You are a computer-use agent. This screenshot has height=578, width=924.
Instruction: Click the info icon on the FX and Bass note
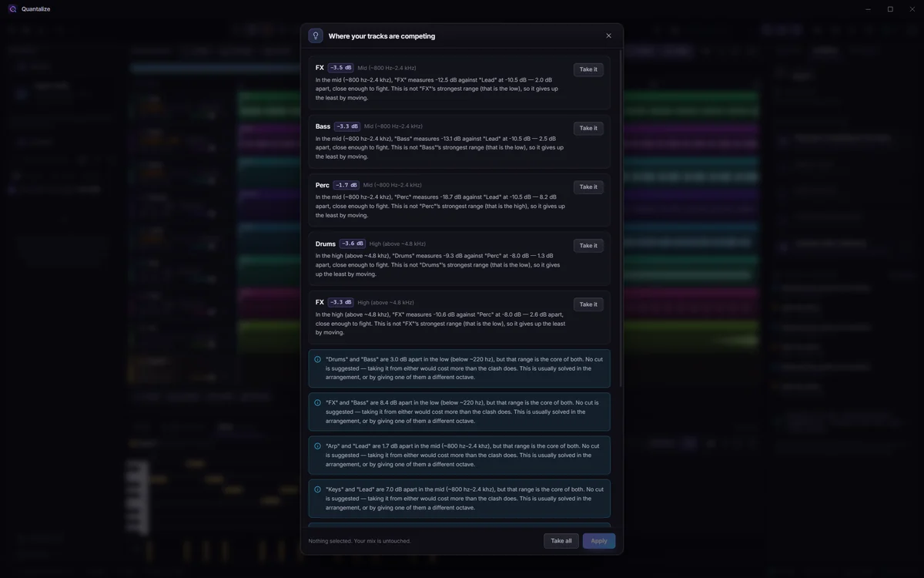(317, 402)
